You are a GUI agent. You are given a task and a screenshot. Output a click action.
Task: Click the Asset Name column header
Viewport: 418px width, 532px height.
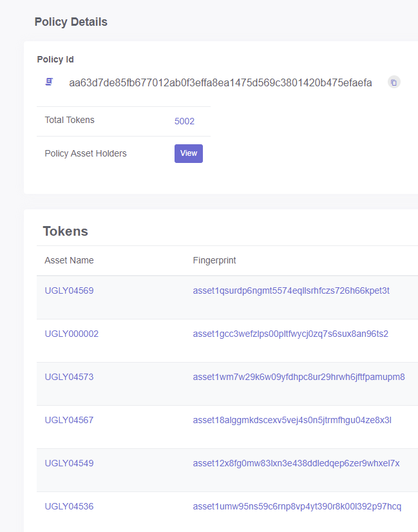pos(69,260)
